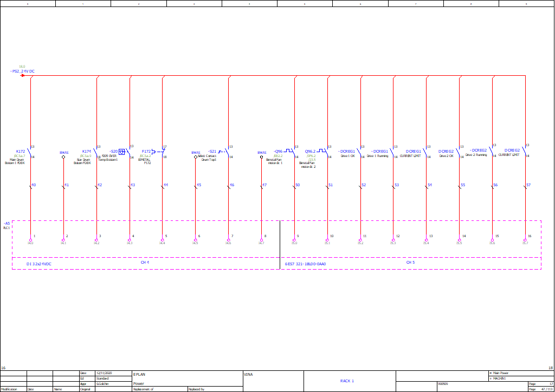The image size is (555, 392).
Task: Select the Drive 1 OK contact
Action: click(359, 152)
